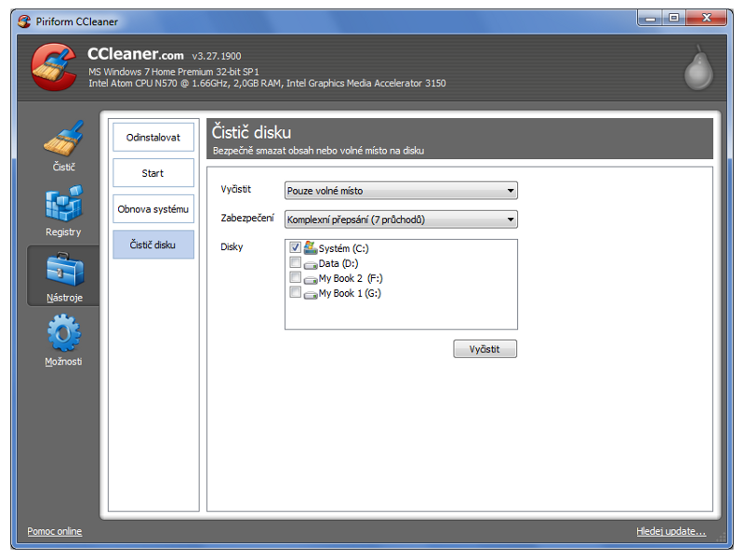Select the Obnova systému tab
The image size is (744, 560).
153,209
